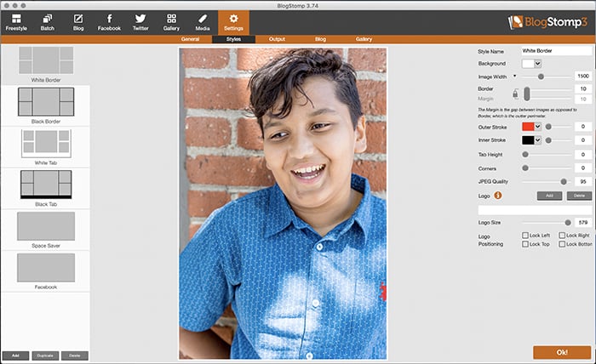Tick the Lock Top checkbox
The height and width of the screenshot is (364, 596).
(524, 244)
